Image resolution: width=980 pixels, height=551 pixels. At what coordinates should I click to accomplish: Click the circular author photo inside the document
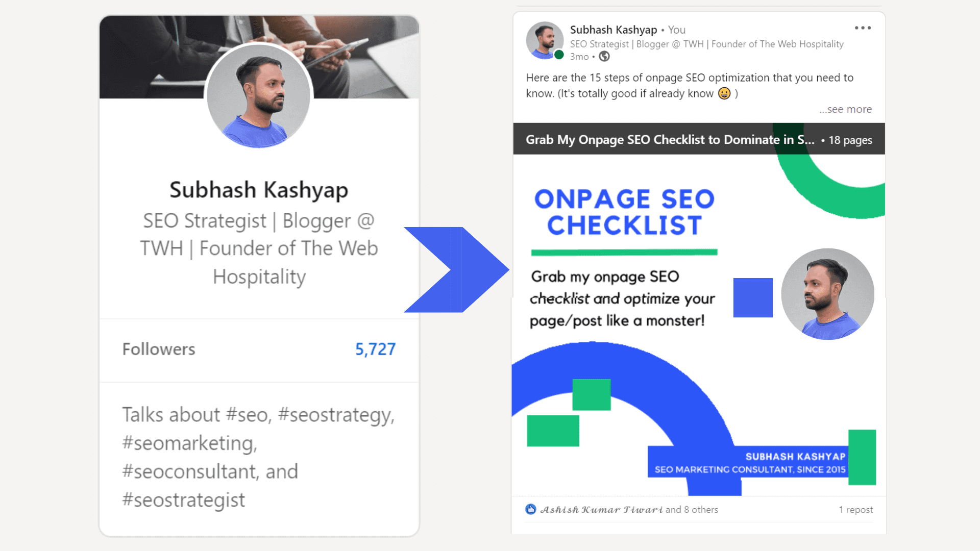coord(827,294)
